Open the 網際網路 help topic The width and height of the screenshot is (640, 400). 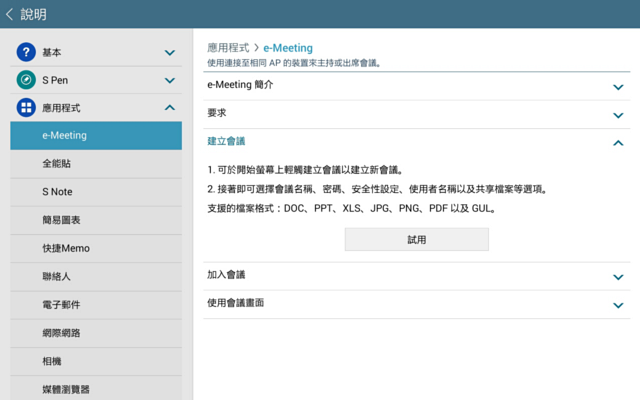tap(96, 333)
